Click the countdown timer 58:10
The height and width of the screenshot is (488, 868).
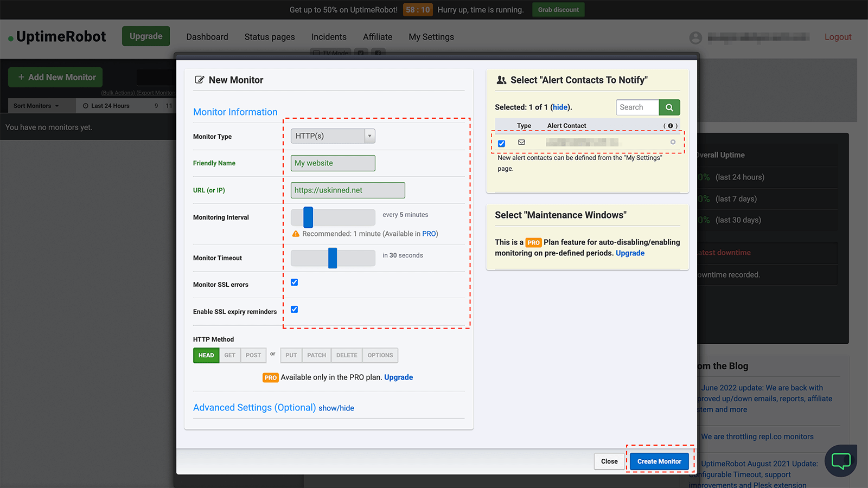click(x=418, y=10)
